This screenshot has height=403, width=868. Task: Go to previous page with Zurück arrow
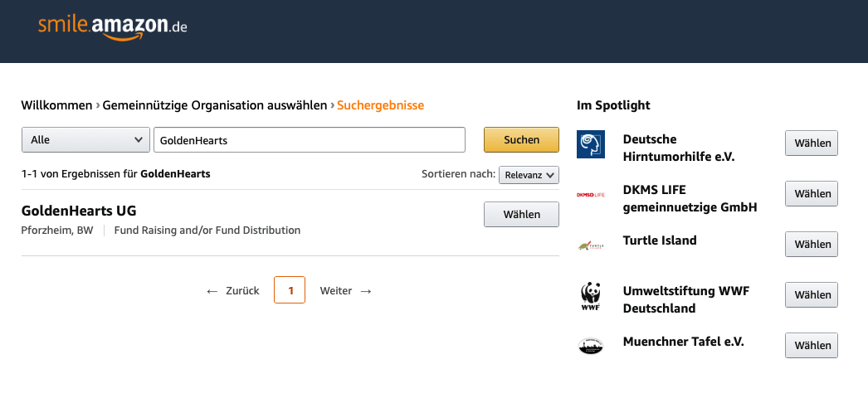(x=232, y=291)
